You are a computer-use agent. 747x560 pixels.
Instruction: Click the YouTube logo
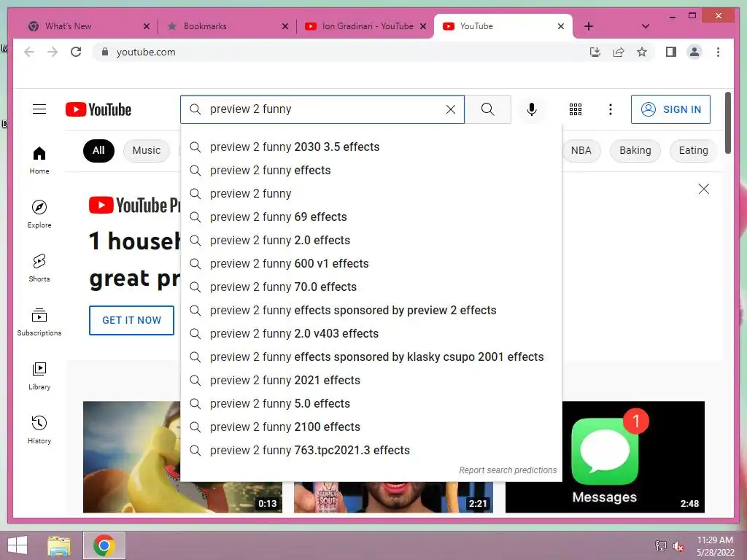tap(98, 109)
